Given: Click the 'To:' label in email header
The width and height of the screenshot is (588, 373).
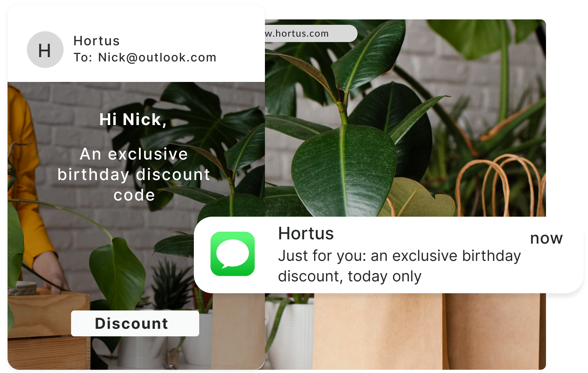Looking at the screenshot, I should click(83, 57).
